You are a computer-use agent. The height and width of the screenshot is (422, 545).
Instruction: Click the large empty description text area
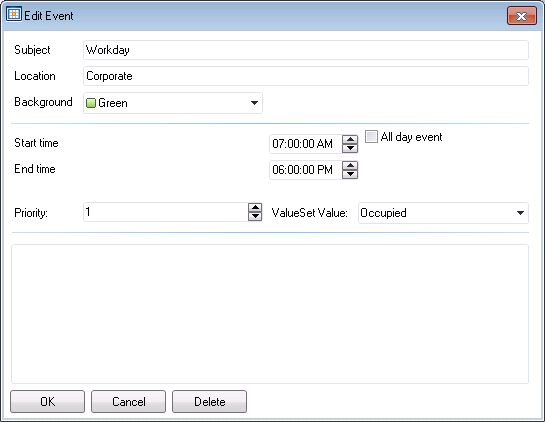pos(270,314)
